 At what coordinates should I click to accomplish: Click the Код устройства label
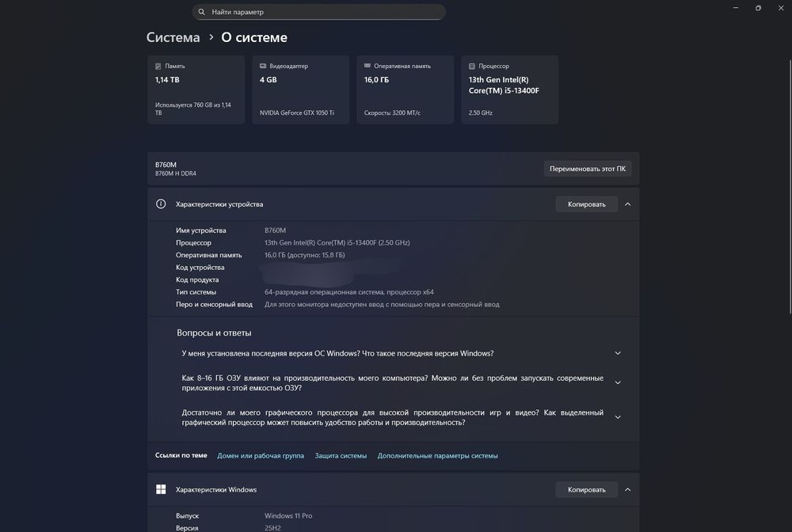coord(200,267)
